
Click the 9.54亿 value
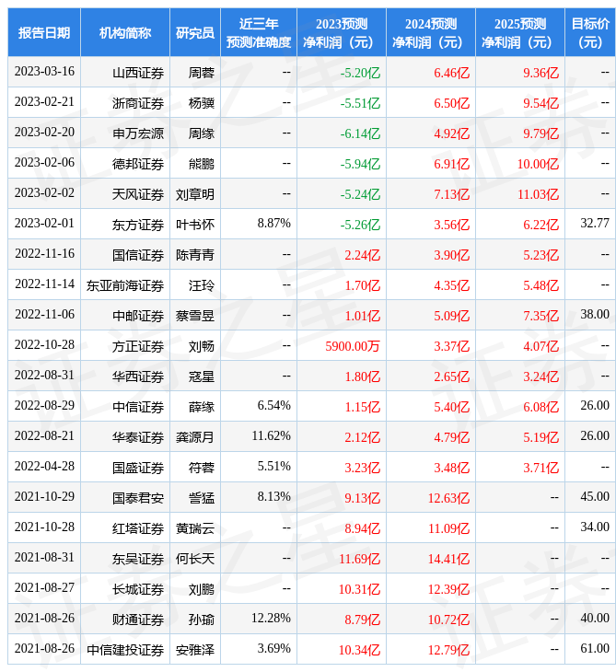pyautogui.click(x=541, y=103)
